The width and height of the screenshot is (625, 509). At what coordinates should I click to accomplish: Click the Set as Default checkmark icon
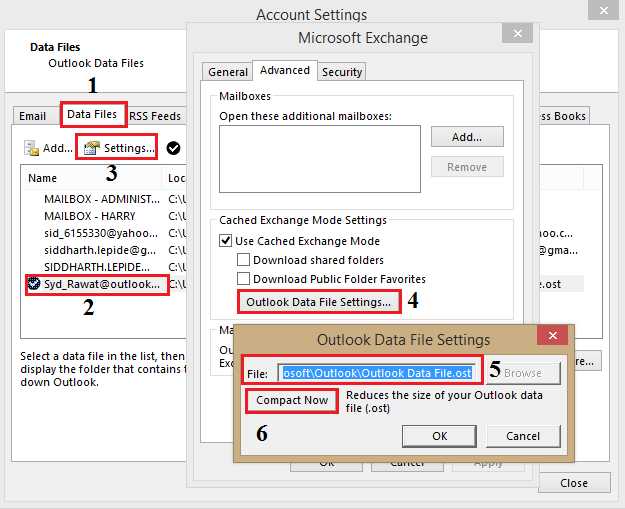point(173,148)
